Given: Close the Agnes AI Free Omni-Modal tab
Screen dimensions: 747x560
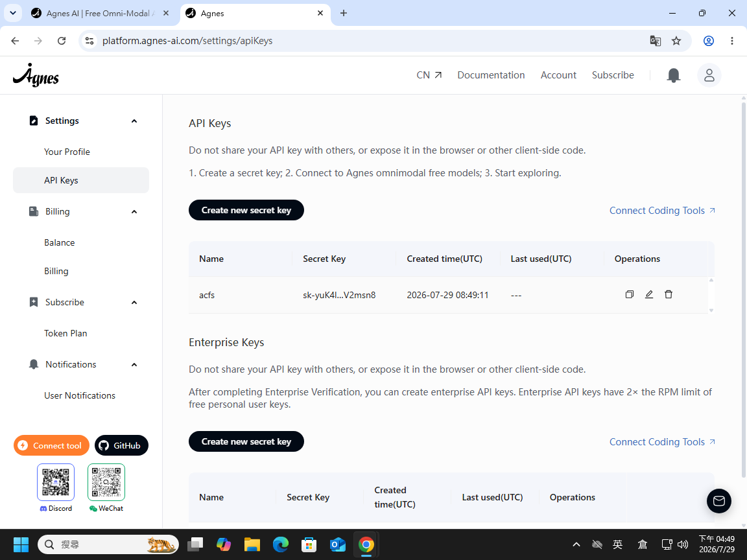Looking at the screenshot, I should pos(166,14).
